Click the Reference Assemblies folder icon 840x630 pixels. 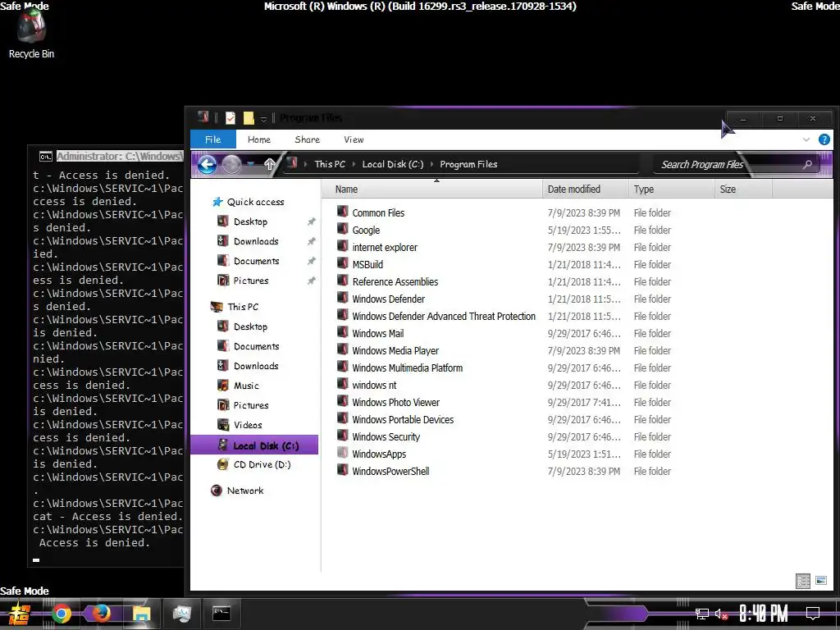click(342, 281)
